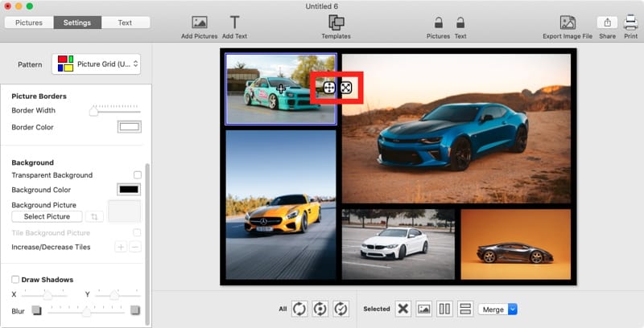Viewport: 644px width, 328px height.
Task: Toggle the Pictures lock icon
Action: click(x=438, y=23)
